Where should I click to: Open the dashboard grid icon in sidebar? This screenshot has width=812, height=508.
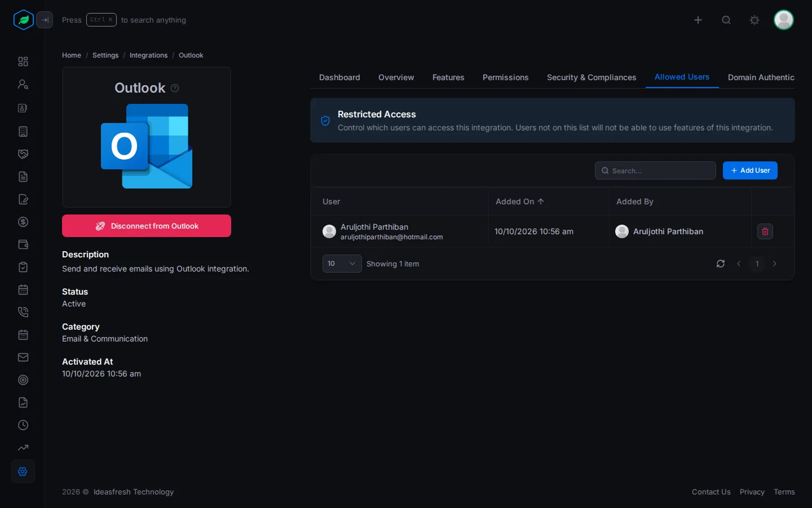click(23, 62)
